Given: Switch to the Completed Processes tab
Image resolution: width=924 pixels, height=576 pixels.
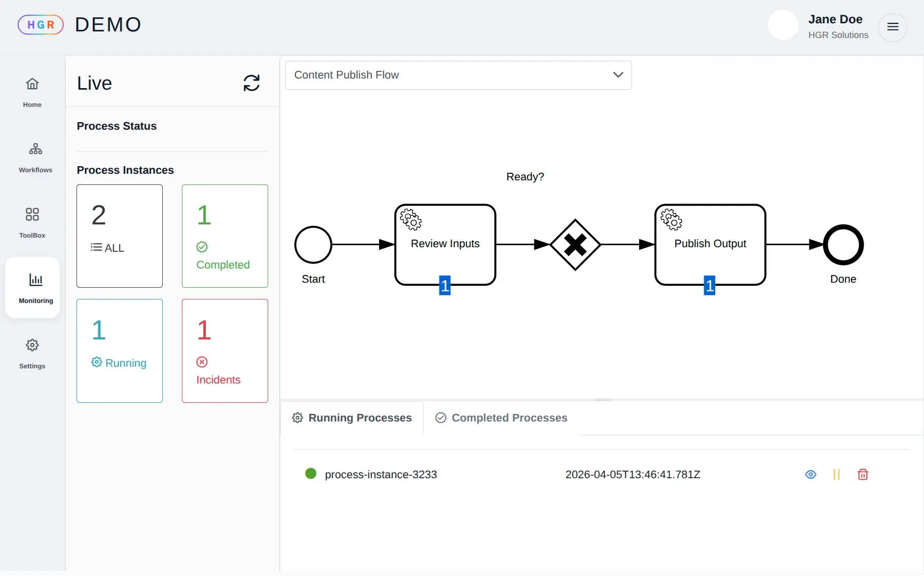Looking at the screenshot, I should pos(501,418).
